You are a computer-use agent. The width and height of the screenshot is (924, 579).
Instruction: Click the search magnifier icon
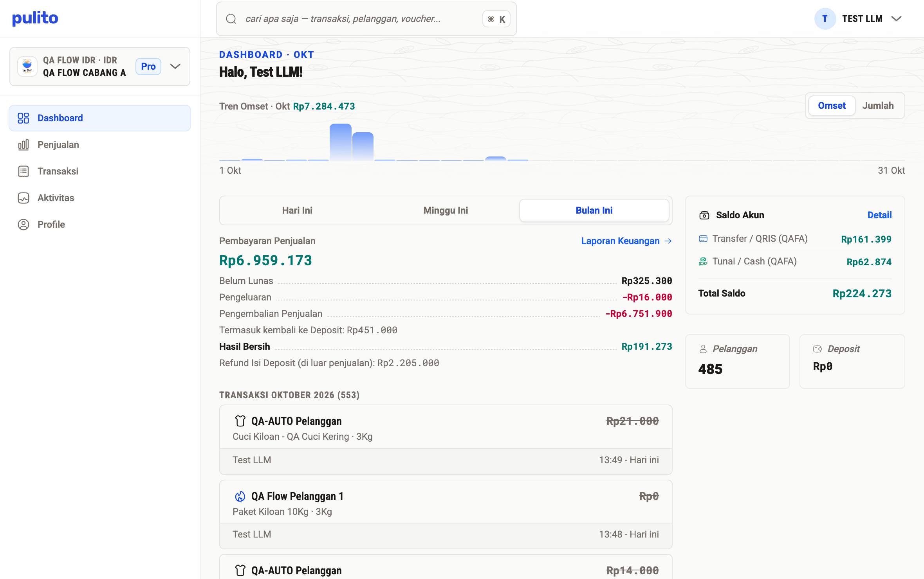(x=231, y=19)
